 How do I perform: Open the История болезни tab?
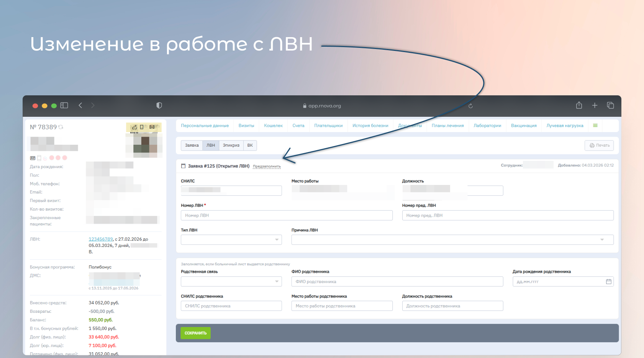pos(370,126)
